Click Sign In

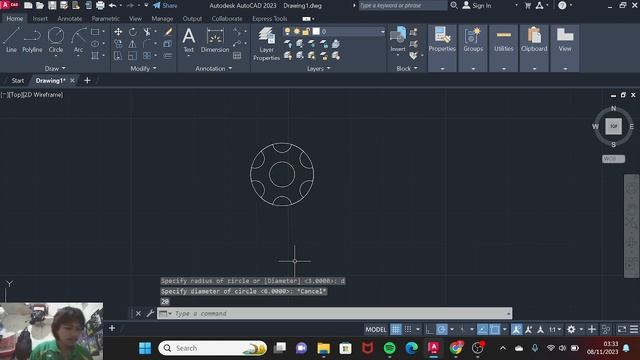pyautogui.click(x=477, y=5)
